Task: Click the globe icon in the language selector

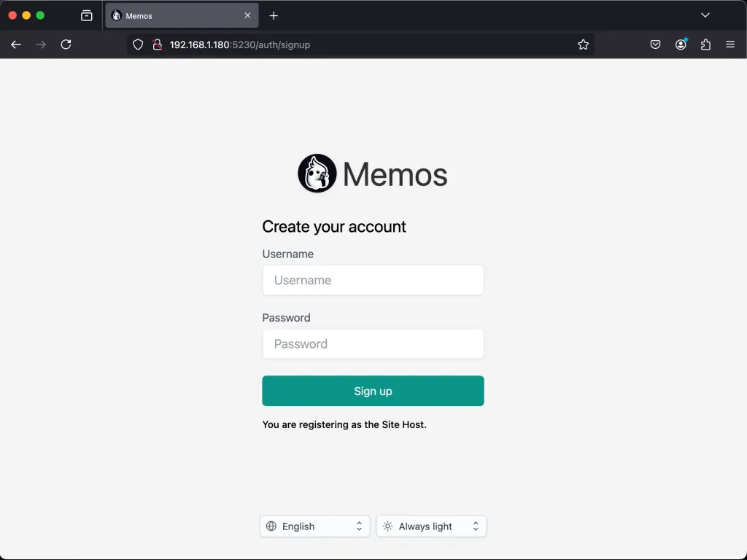Action: pos(273,526)
